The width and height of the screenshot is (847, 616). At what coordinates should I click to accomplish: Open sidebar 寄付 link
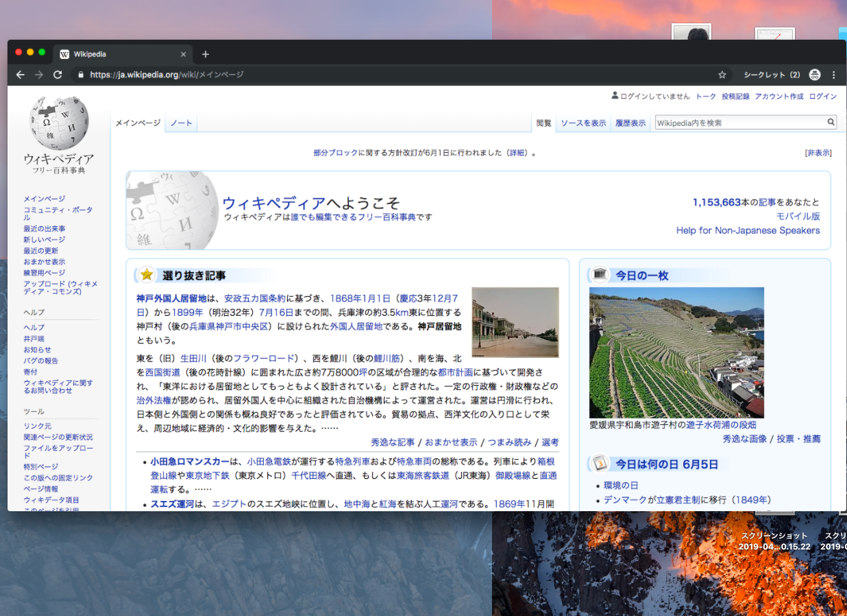(30, 371)
